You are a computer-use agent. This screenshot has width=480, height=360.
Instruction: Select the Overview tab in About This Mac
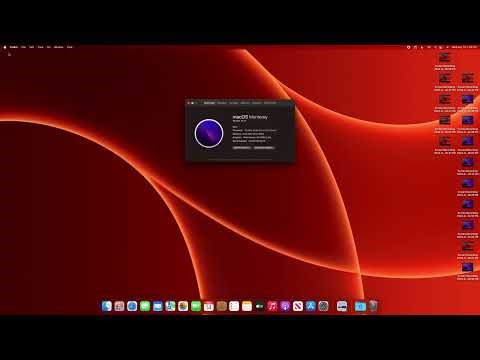click(x=209, y=103)
